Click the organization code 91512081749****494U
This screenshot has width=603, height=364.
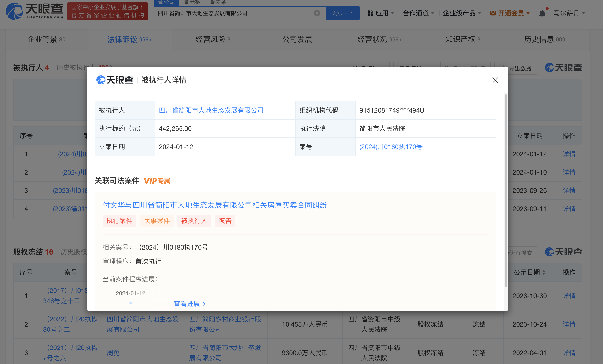(392, 110)
